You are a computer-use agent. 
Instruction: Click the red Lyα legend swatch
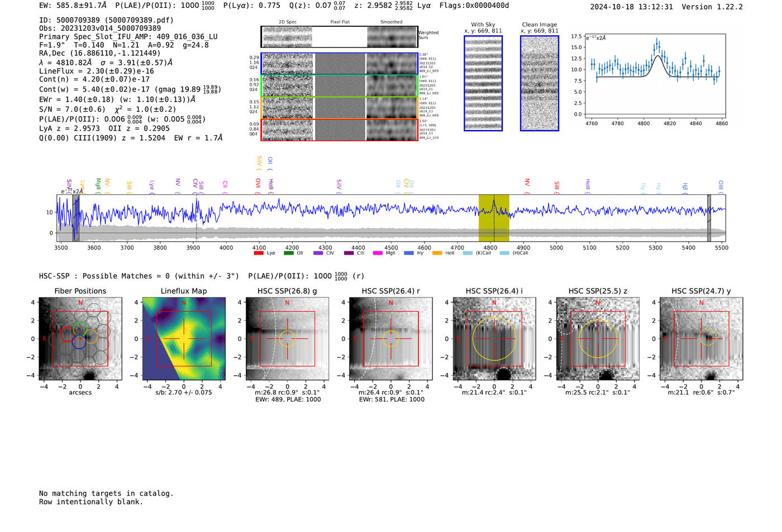click(259, 253)
